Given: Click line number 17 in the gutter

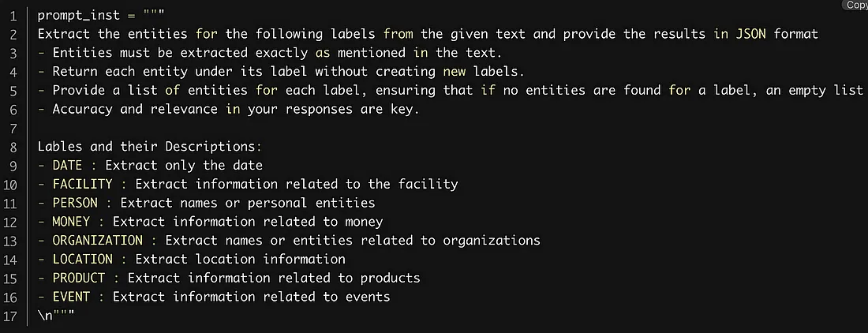Looking at the screenshot, I should pos(10,316).
